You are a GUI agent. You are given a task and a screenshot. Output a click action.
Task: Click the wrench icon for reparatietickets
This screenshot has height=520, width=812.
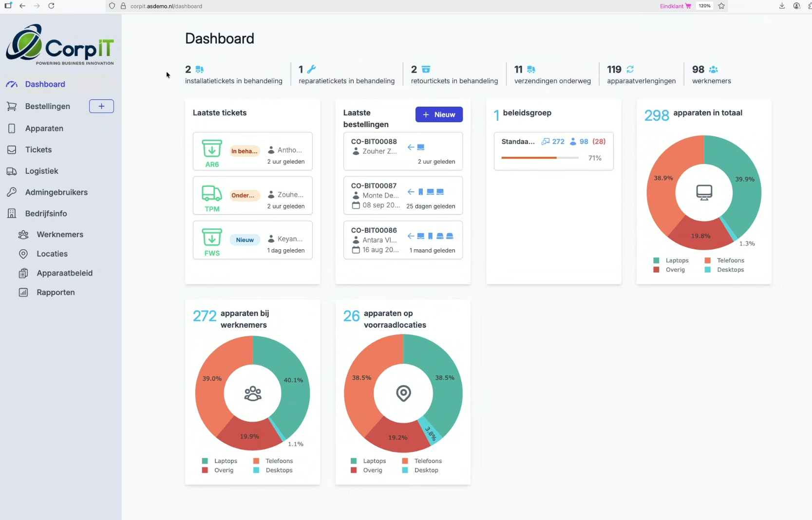point(312,69)
